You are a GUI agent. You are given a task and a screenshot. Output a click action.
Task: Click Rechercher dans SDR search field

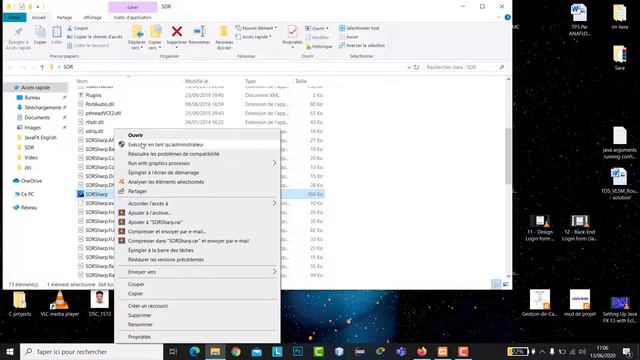(464, 67)
